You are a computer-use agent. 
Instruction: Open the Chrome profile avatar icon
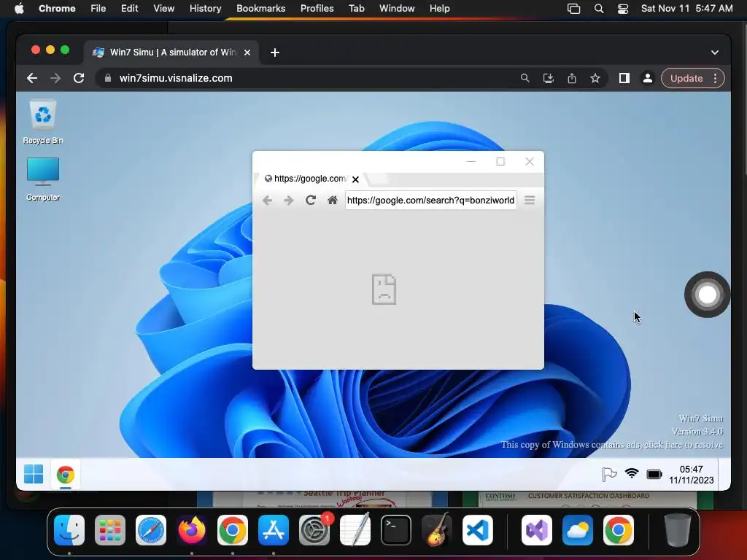[648, 78]
